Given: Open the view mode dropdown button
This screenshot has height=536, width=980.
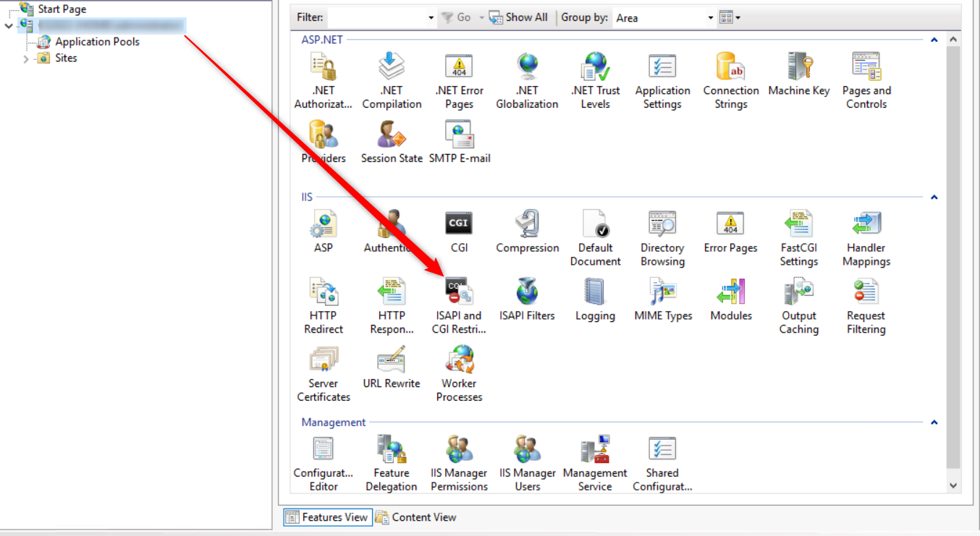Looking at the screenshot, I should [730, 17].
